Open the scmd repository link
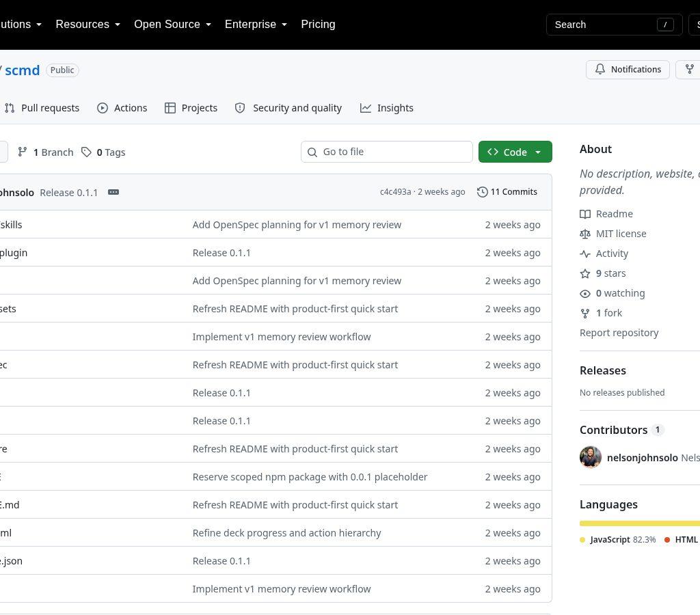Image resolution: width=700 pixels, height=615 pixels. coord(23,70)
